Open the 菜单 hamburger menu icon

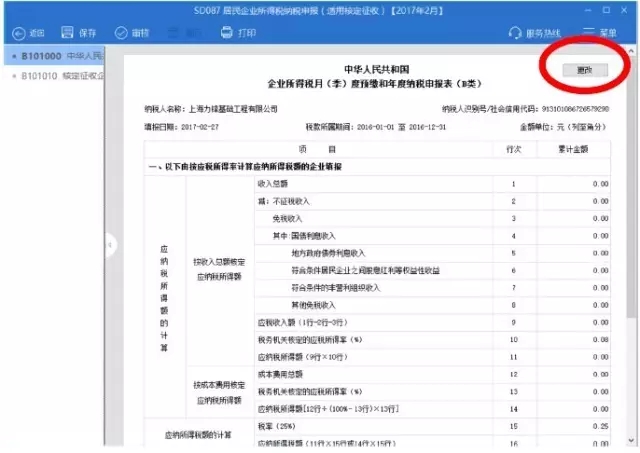click(x=589, y=32)
